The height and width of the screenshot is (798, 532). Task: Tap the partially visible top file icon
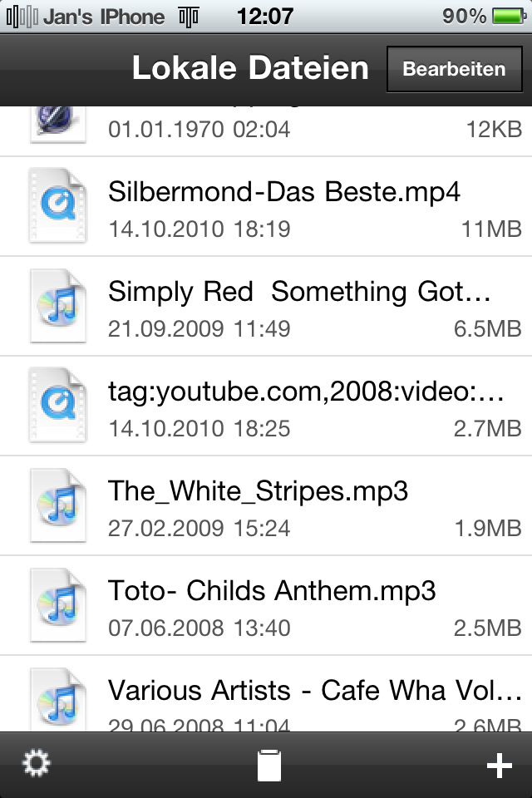click(x=57, y=124)
